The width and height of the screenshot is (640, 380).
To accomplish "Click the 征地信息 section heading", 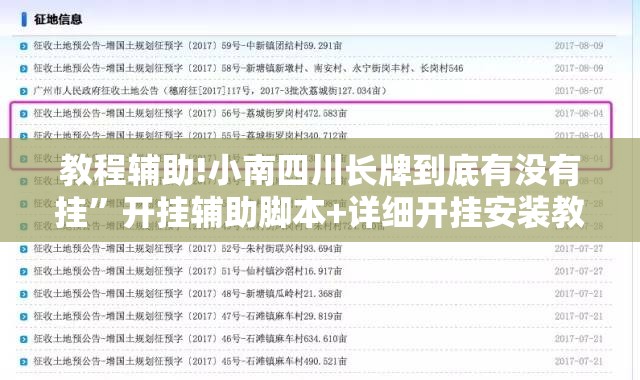I will coord(58,19).
